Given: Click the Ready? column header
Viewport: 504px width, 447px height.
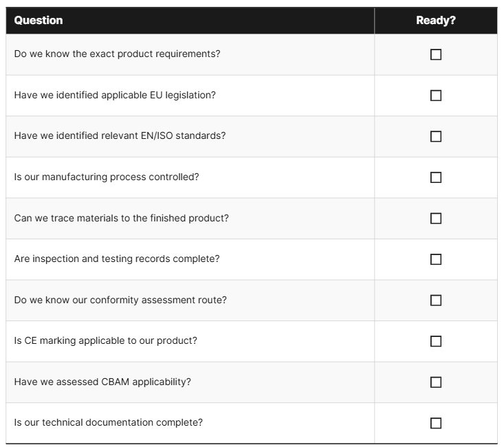Looking at the screenshot, I should 435,20.
